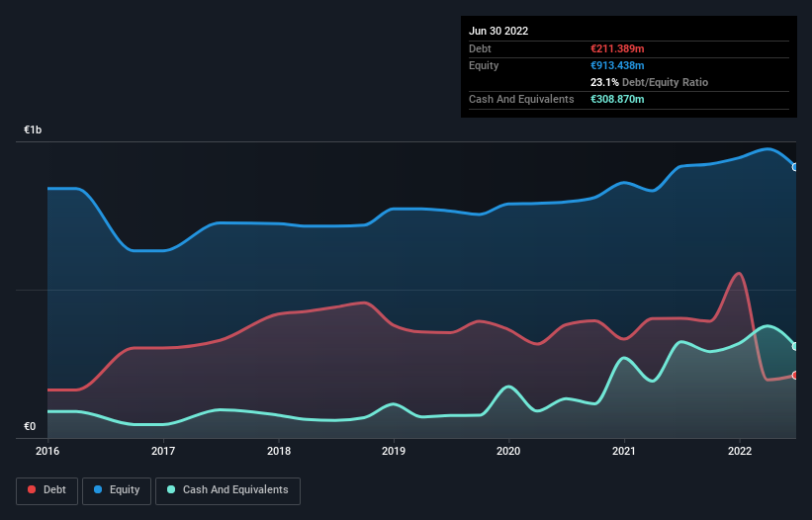Click the Jun 30 2022 tooltip date
812x520 pixels.
pyautogui.click(x=498, y=31)
